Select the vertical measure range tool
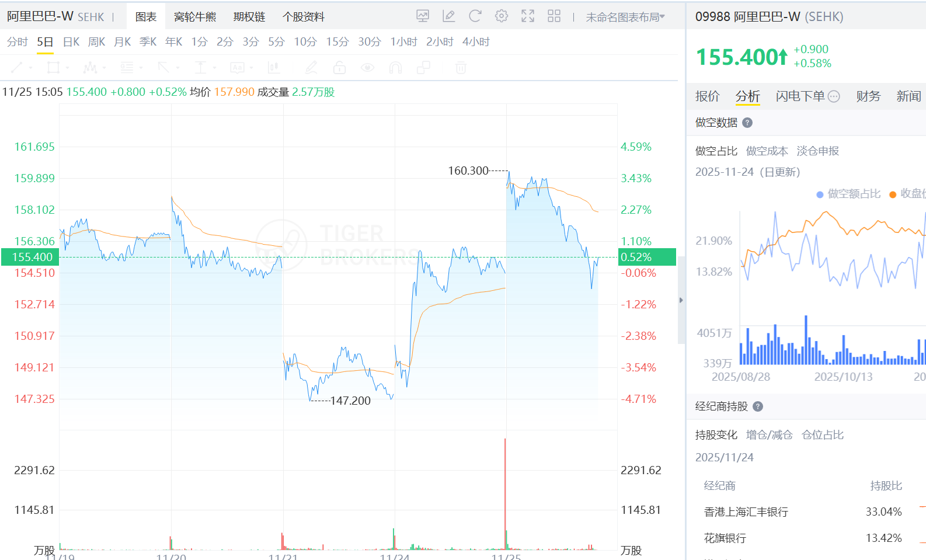Viewport: 926px width, 560px height. click(200, 68)
